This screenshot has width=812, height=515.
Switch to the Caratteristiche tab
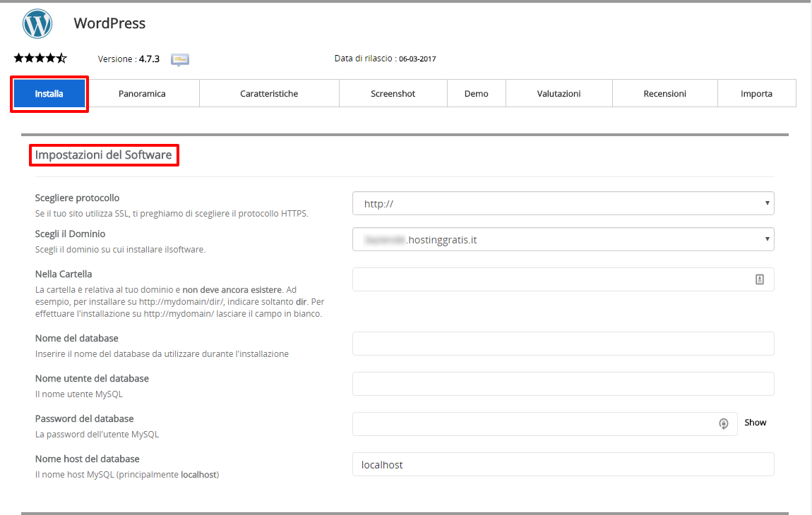[x=269, y=94]
